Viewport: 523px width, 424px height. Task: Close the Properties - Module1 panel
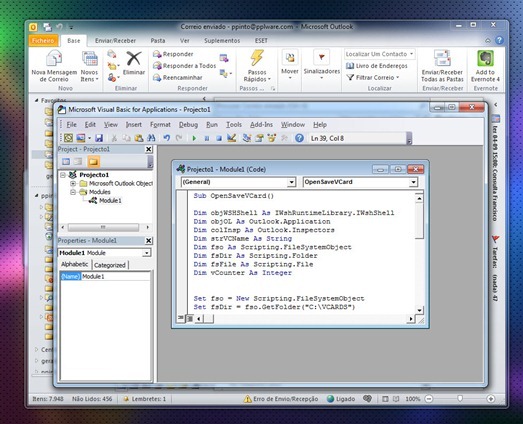tap(149, 241)
